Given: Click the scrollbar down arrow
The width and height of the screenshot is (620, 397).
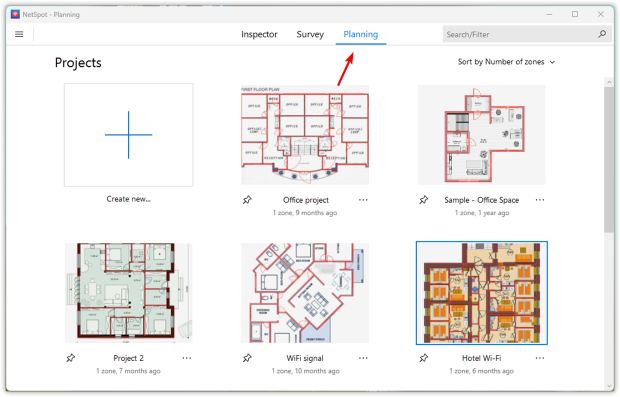Looking at the screenshot, I should [x=609, y=386].
